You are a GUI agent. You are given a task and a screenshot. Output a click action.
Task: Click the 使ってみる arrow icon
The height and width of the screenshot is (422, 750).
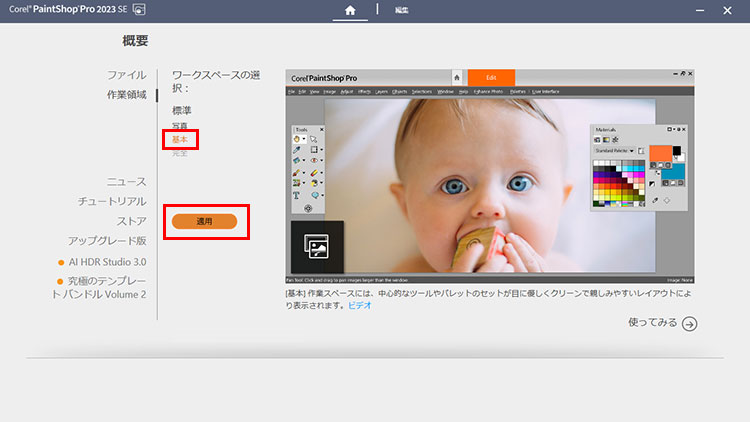tap(689, 323)
